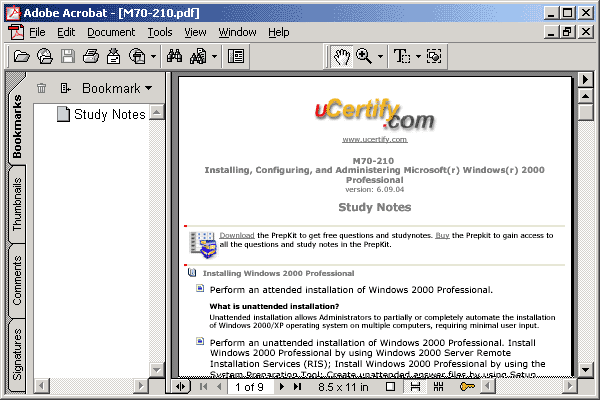Image resolution: width=600 pixels, height=400 pixels.
Task: Go to the last page
Action: click(x=297, y=387)
